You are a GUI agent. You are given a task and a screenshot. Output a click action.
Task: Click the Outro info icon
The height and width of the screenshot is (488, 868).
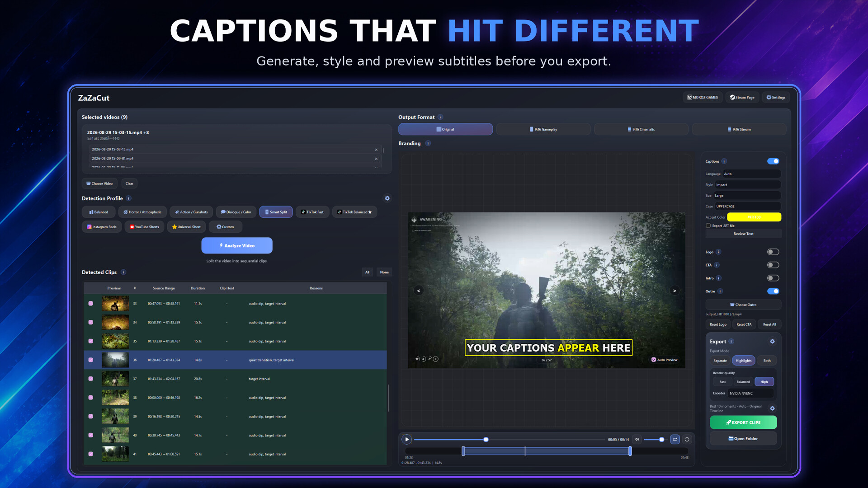pyautogui.click(x=720, y=291)
